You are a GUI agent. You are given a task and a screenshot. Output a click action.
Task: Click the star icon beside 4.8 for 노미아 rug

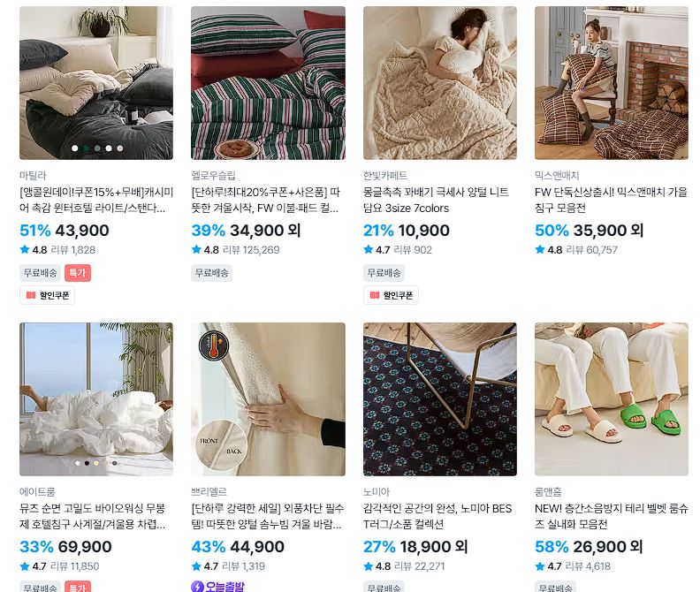[x=368, y=566]
